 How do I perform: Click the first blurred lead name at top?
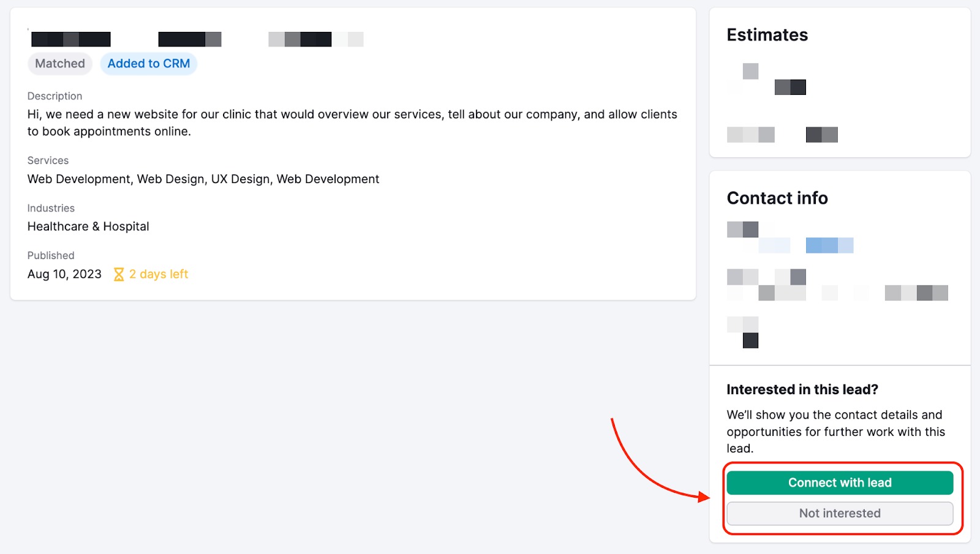(x=71, y=39)
